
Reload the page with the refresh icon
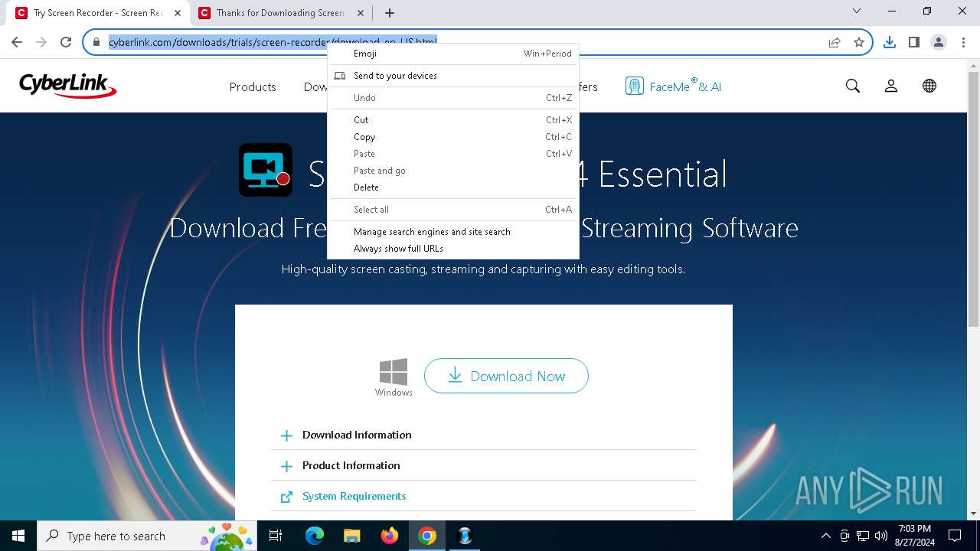(66, 42)
